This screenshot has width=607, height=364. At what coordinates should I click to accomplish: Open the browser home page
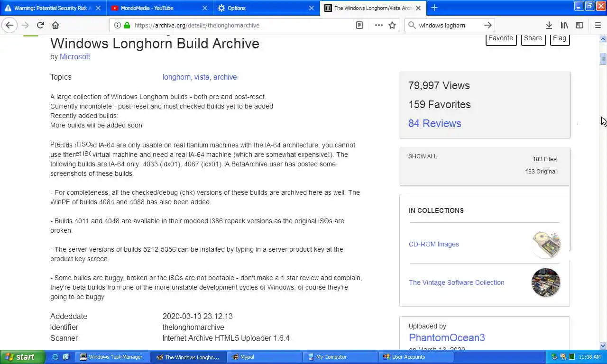coord(55,25)
